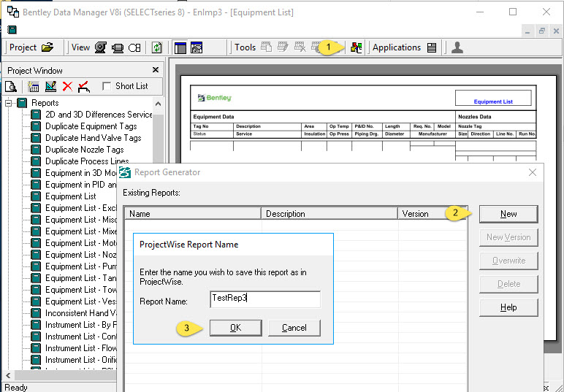
Task: Click the New button in Report Generator
Action: click(x=508, y=214)
